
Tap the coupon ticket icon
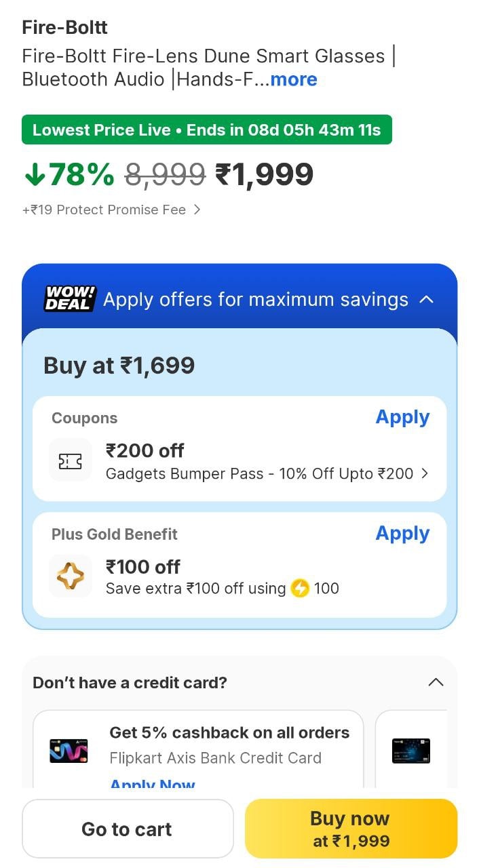pyautogui.click(x=71, y=461)
